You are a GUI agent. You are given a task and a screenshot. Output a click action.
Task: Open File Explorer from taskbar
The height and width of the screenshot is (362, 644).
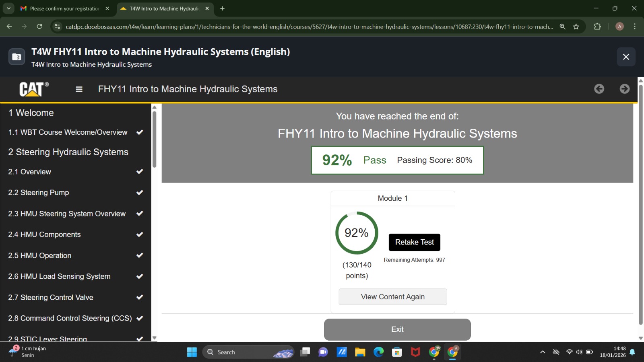point(360,352)
